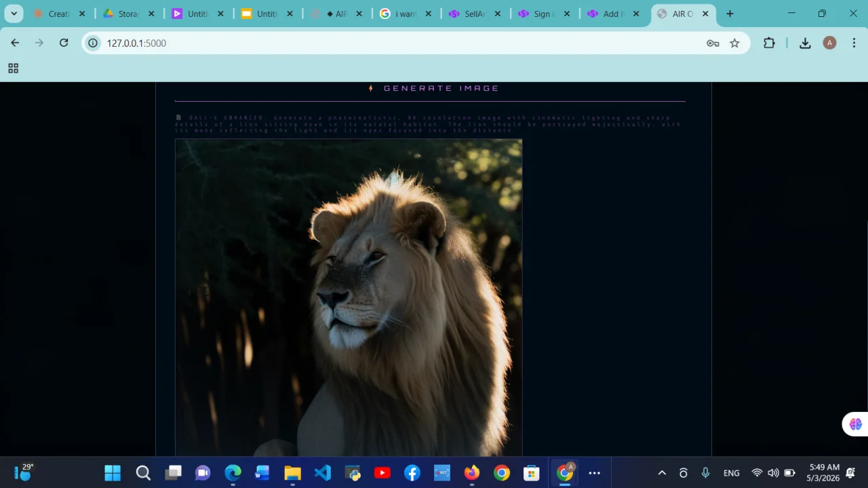The image size is (868, 488).
Task: Switch to the SellAr tab
Action: pyautogui.click(x=475, y=14)
